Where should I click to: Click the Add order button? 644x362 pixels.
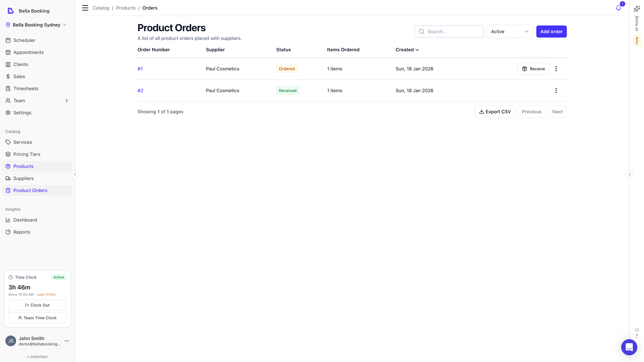[551, 32]
